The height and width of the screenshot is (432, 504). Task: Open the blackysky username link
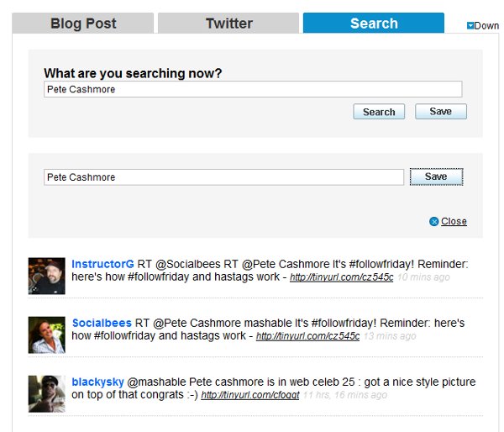click(97, 382)
